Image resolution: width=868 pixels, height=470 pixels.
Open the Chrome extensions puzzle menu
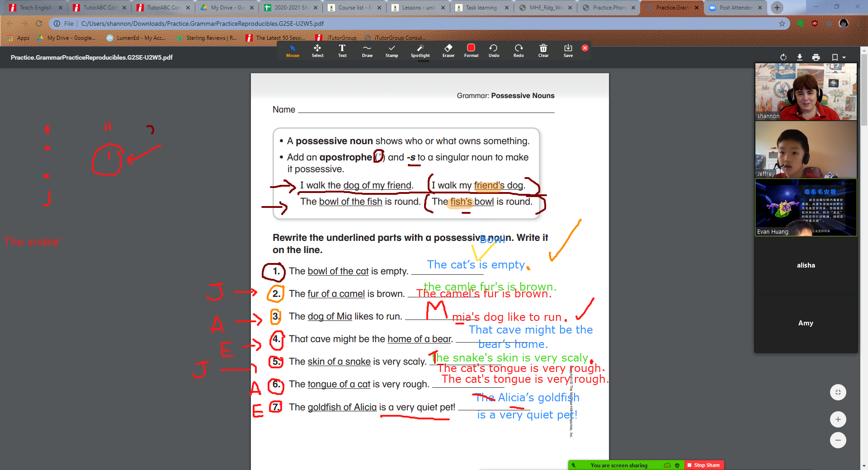click(x=829, y=23)
